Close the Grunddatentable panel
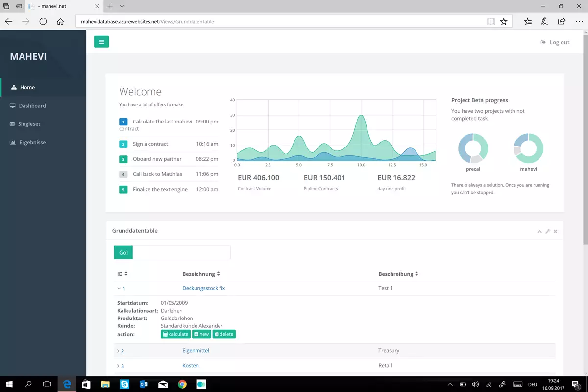588x392 pixels. (x=555, y=231)
